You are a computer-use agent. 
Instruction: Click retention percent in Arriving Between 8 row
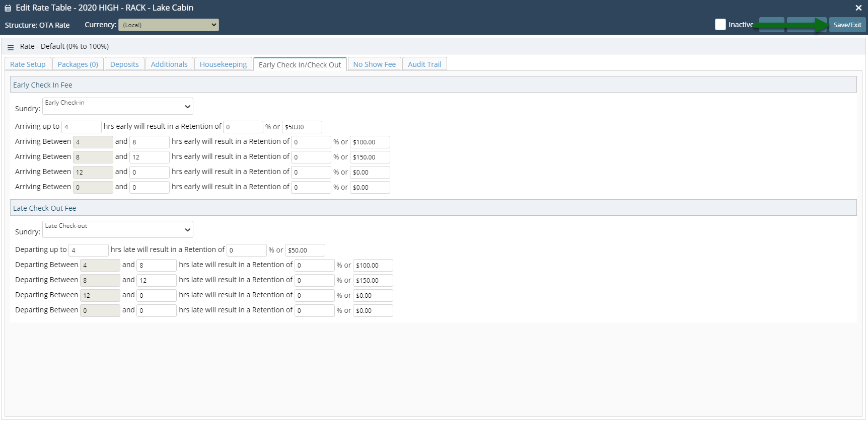311,157
